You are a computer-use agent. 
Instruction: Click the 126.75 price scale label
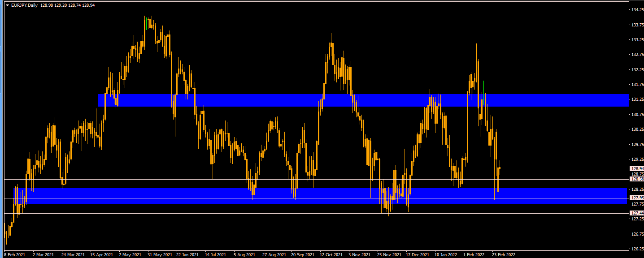point(637,234)
